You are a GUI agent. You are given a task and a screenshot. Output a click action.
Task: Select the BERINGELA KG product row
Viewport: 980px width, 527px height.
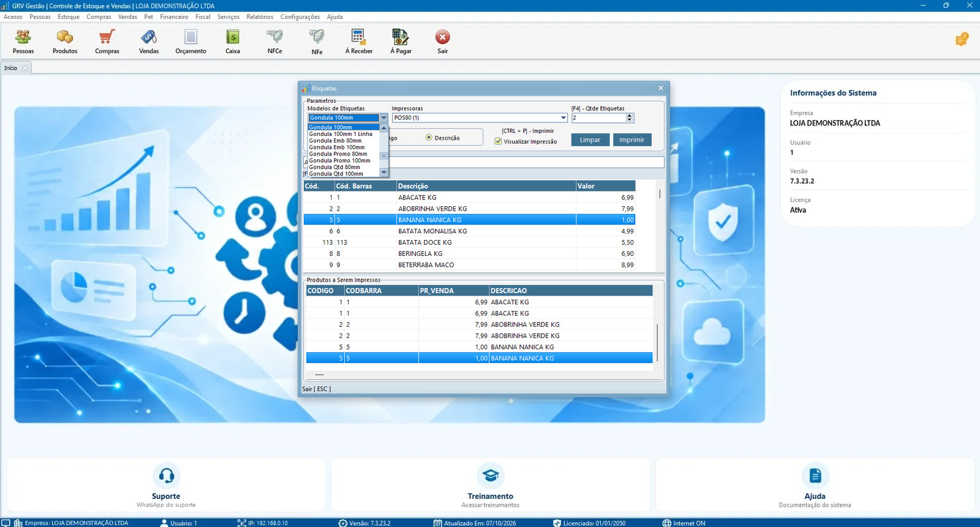pos(469,253)
